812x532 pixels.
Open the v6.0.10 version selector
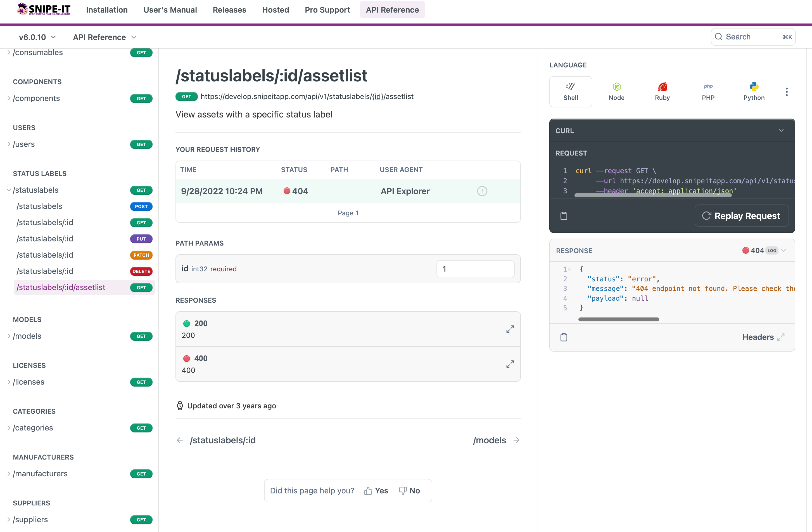(x=37, y=37)
